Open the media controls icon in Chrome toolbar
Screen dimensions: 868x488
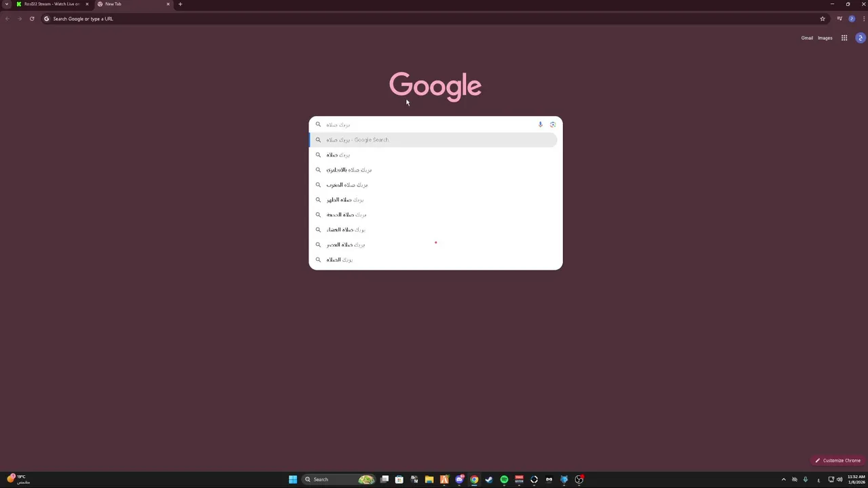point(840,19)
